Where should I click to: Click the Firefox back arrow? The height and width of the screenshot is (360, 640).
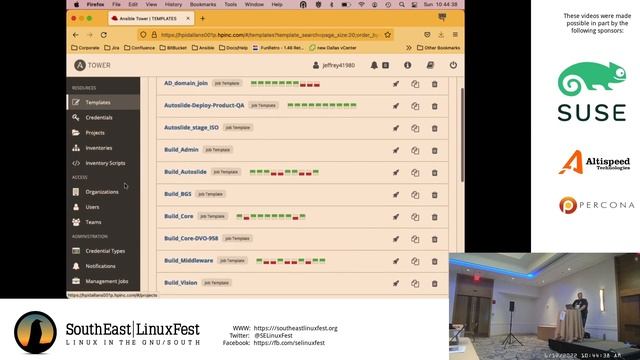tap(76, 35)
